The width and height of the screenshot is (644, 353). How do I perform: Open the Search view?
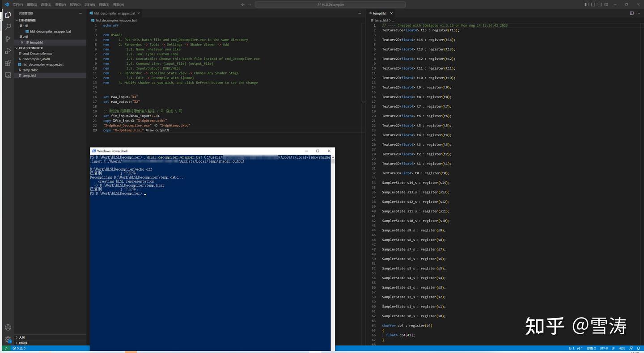point(7,27)
